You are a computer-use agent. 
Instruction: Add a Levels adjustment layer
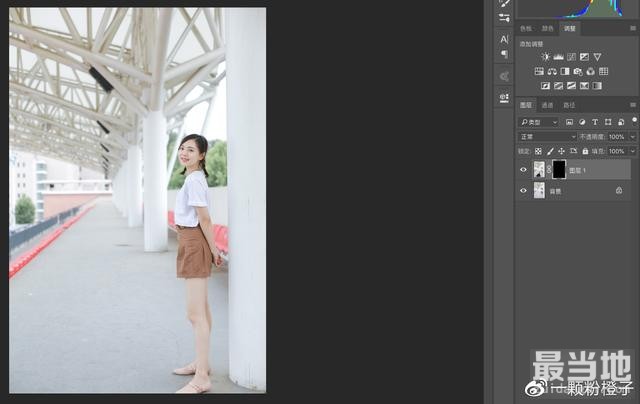[x=558, y=57]
